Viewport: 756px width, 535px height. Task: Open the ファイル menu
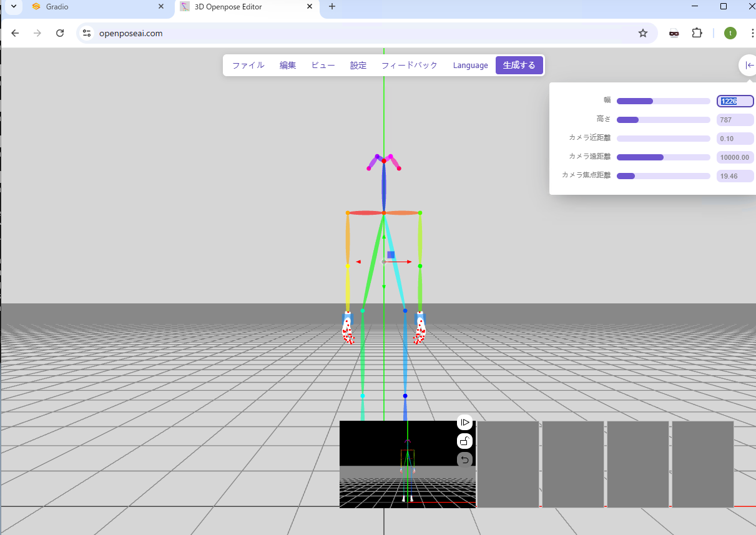pyautogui.click(x=248, y=65)
